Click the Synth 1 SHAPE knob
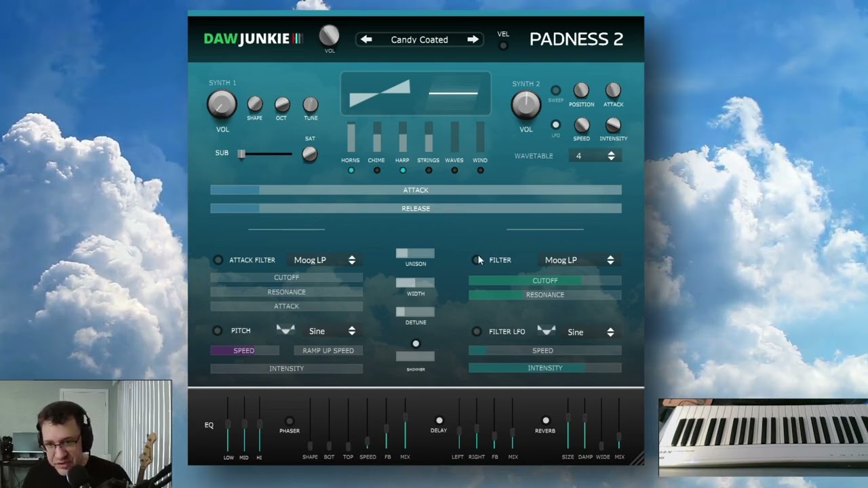This screenshot has width=868, height=488. 254,104
